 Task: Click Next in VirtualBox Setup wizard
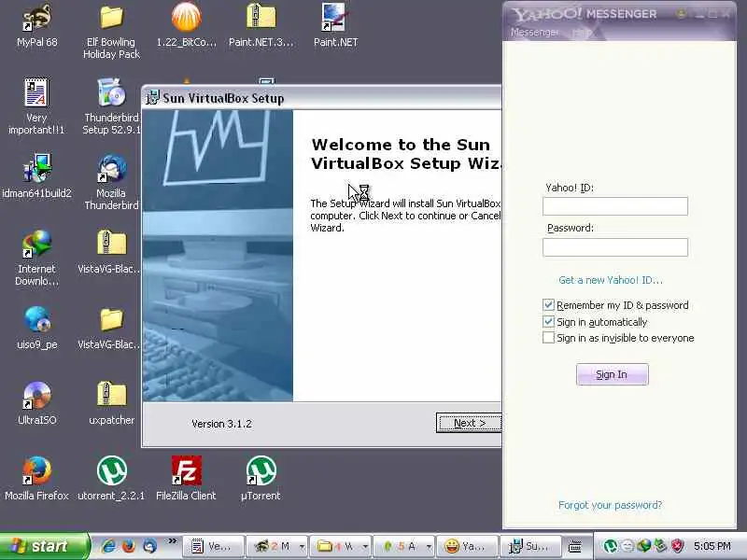coord(469,423)
